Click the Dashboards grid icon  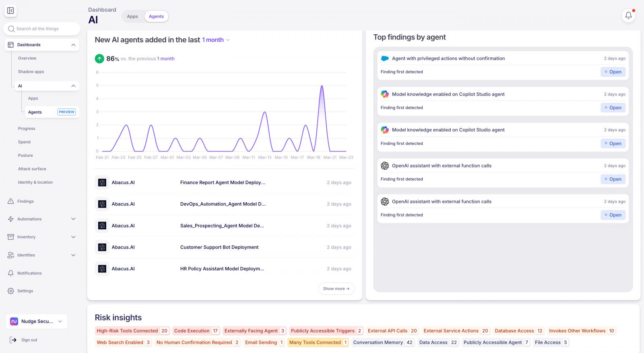point(11,45)
